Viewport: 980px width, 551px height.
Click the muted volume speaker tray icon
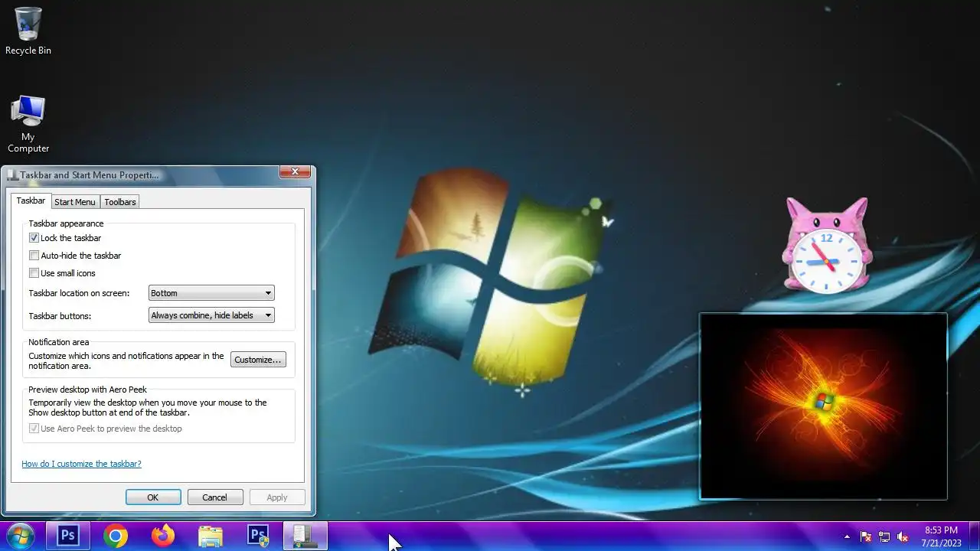(x=903, y=536)
